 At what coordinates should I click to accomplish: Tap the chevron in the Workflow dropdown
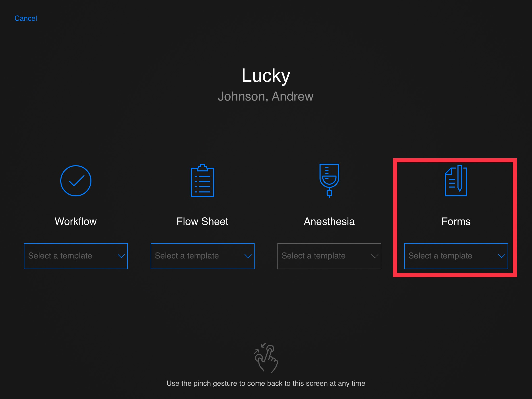coord(121,256)
